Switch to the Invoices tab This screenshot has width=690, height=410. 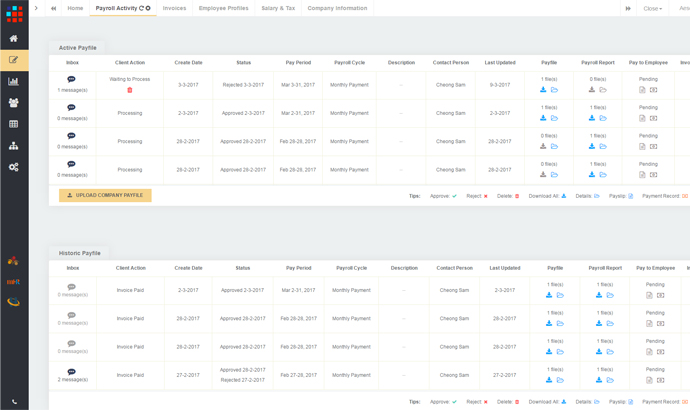tap(174, 8)
